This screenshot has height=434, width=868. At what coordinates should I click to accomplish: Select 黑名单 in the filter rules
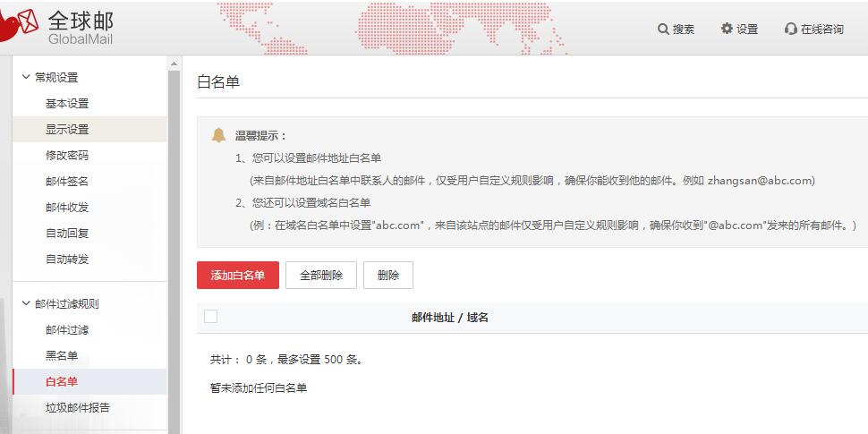click(62, 356)
